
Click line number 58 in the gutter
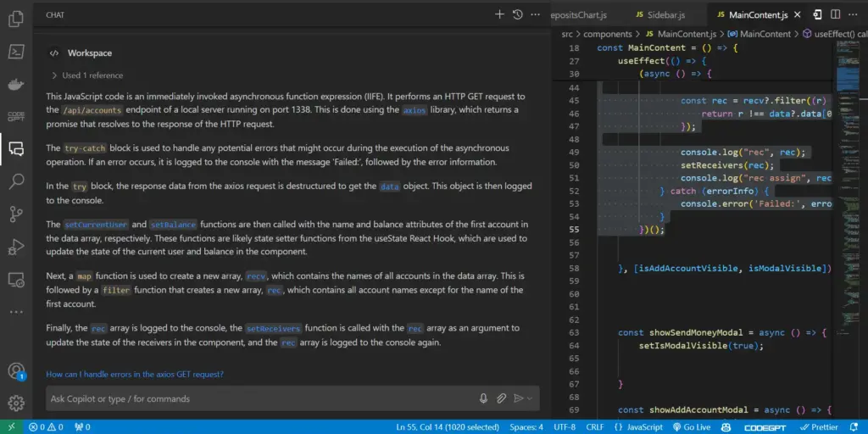574,269
